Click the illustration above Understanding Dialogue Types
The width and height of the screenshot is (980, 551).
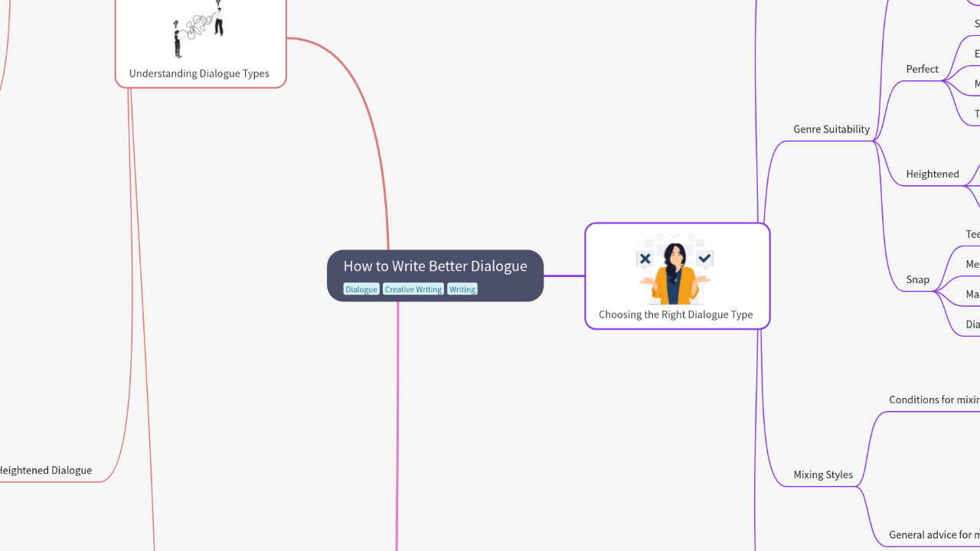click(199, 31)
